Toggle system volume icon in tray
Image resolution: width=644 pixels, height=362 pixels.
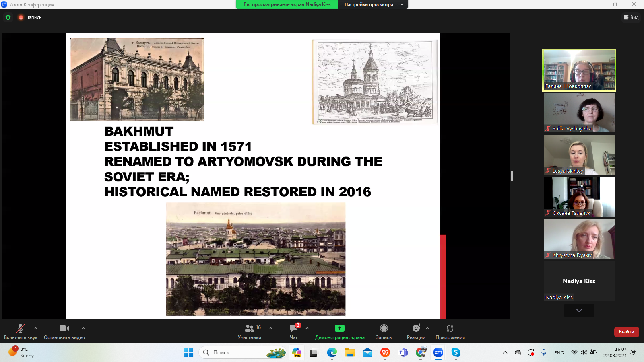[x=584, y=352]
